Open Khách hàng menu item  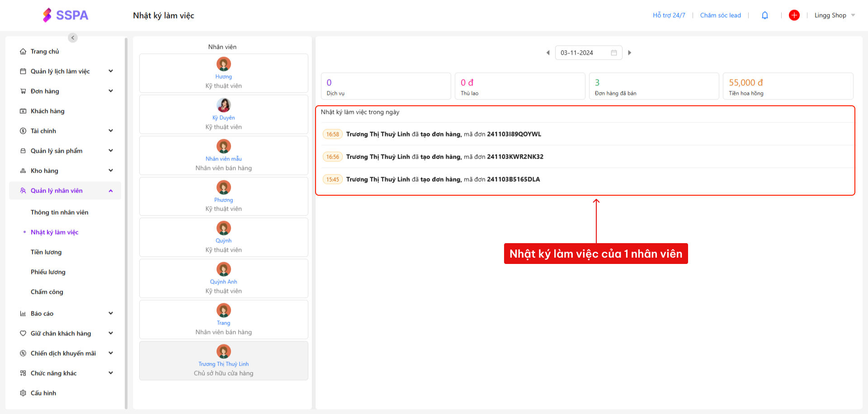click(47, 111)
